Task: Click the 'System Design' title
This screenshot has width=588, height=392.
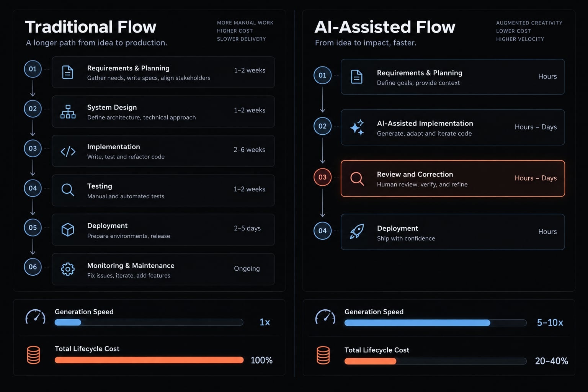Action: [112, 108]
